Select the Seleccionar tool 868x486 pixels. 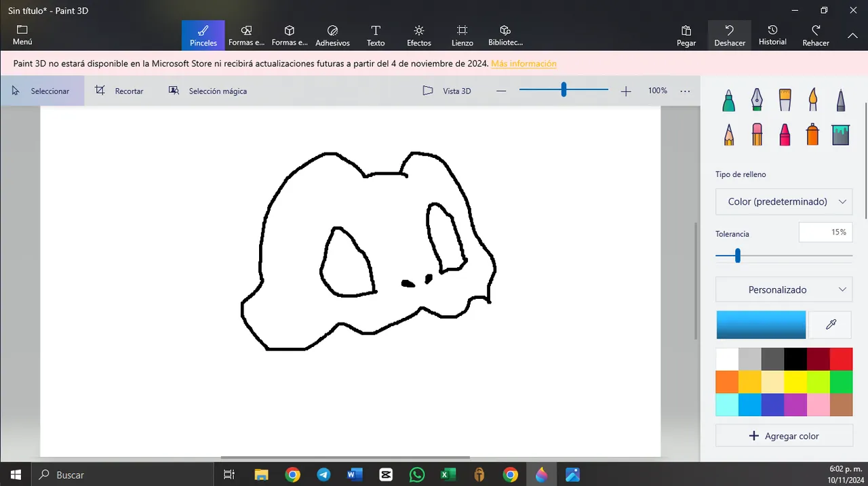coord(42,91)
